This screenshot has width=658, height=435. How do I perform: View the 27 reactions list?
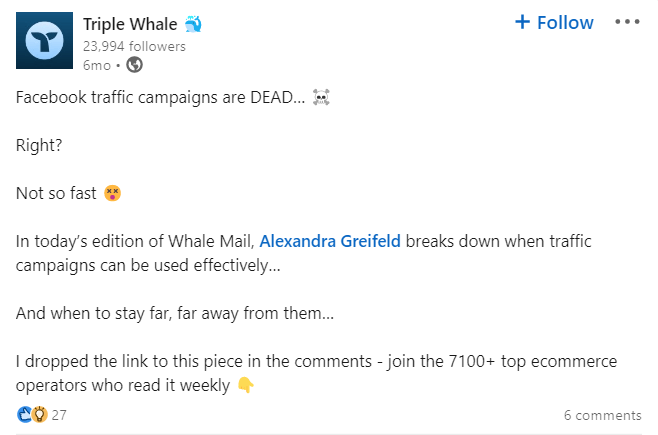[x=59, y=415]
